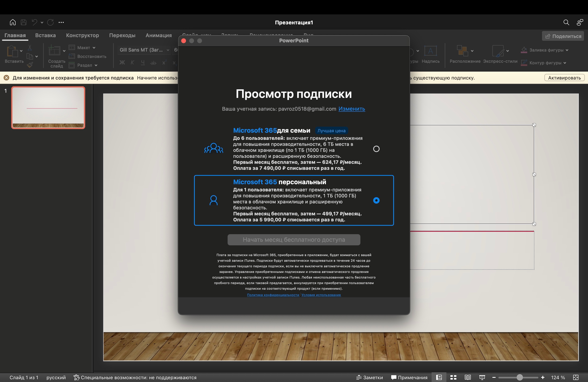
Task: Switch to Reading view icon
Action: point(467,377)
